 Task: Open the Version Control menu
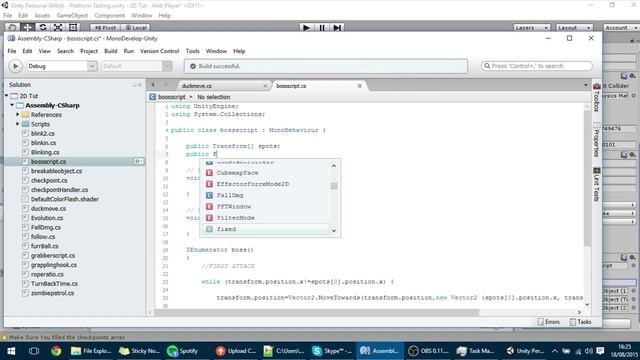click(x=160, y=51)
